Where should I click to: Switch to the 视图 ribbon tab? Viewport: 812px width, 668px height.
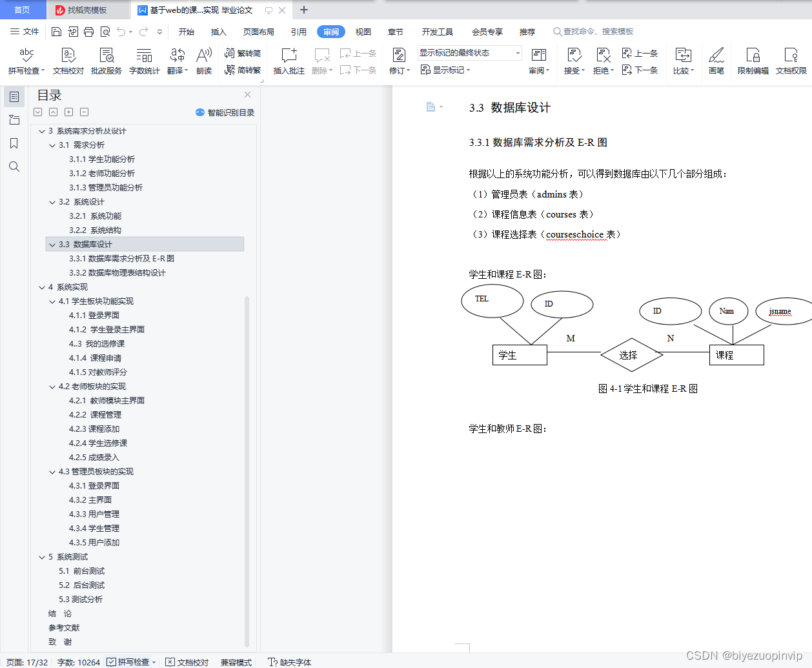(363, 31)
